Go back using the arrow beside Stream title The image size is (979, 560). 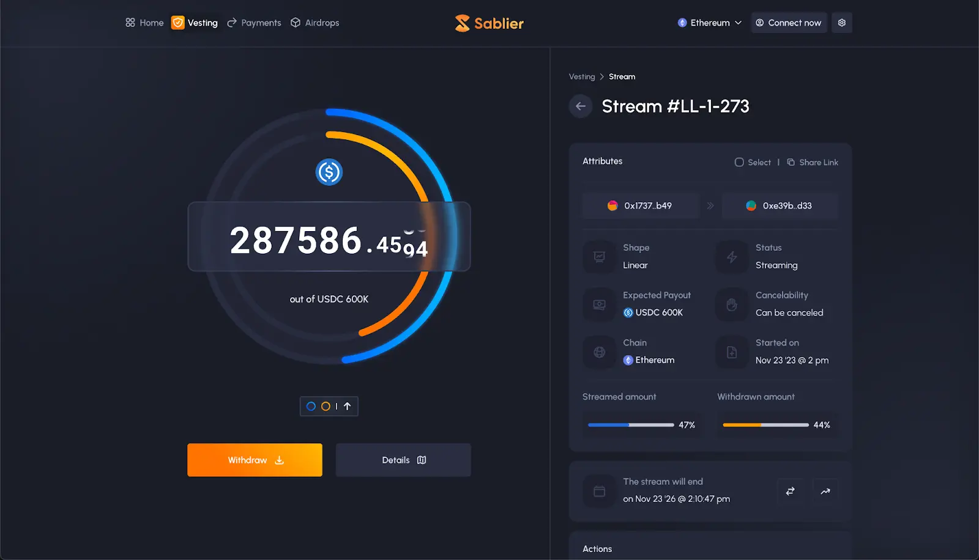click(x=581, y=106)
